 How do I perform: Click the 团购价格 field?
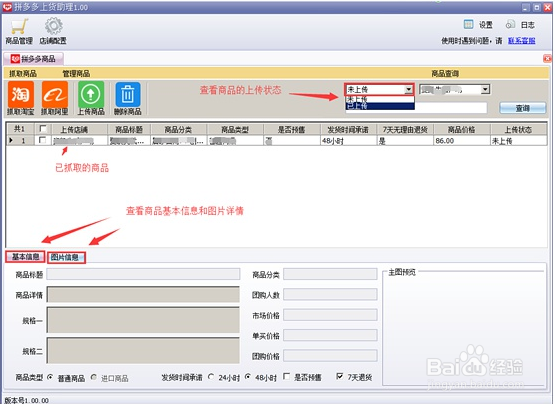click(330, 356)
